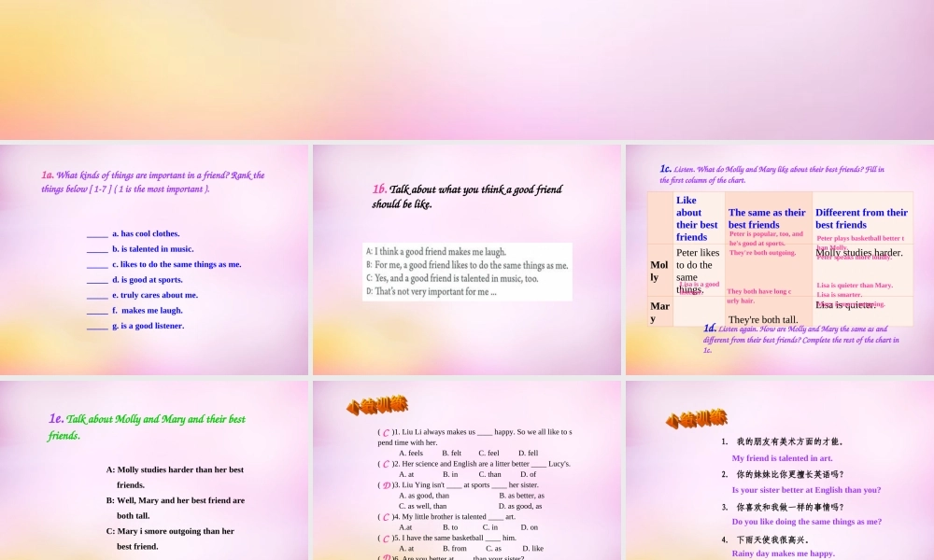Click the 'Molly' row header in the chart
934x560 pixels.
[x=658, y=271]
